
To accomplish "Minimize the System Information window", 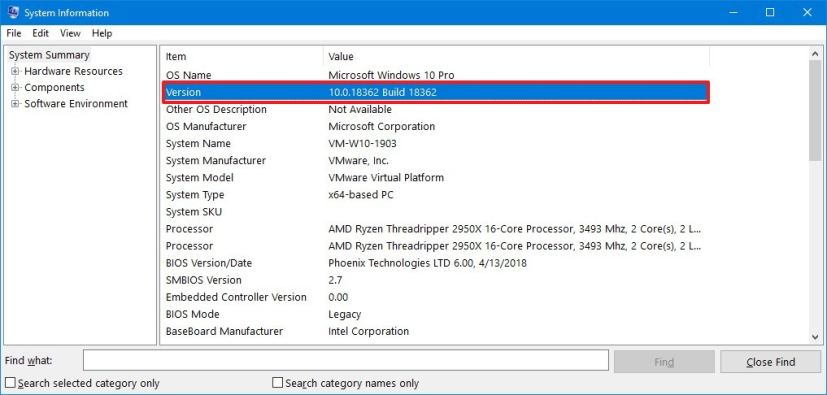I will (733, 12).
